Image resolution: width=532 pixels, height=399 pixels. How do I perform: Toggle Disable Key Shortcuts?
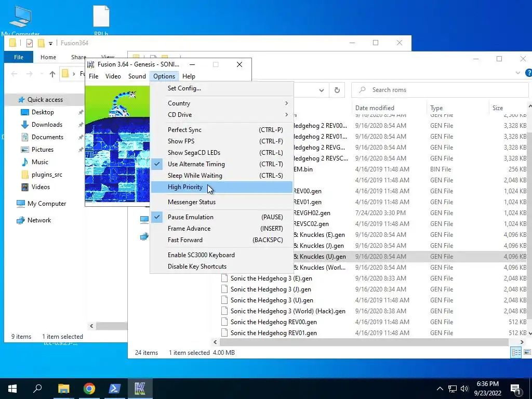pos(221,267)
